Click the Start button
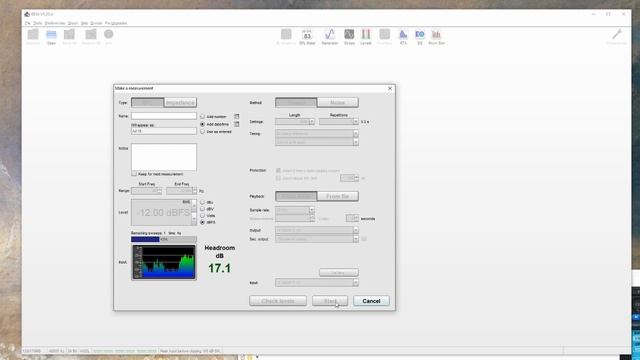This screenshot has width=640, height=360. 330,301
